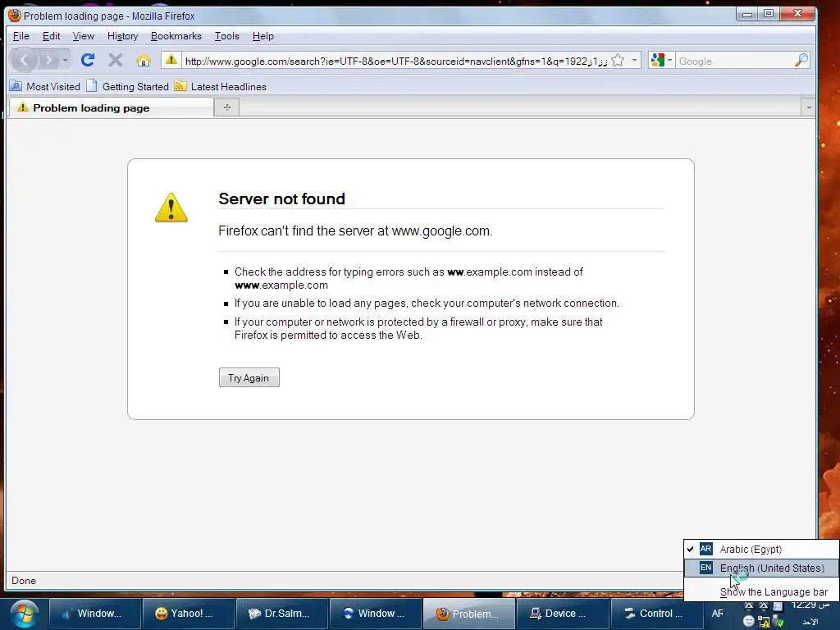Switch to the Yahoo! taskbar button
This screenshot has width=840, height=630.
pos(188,614)
